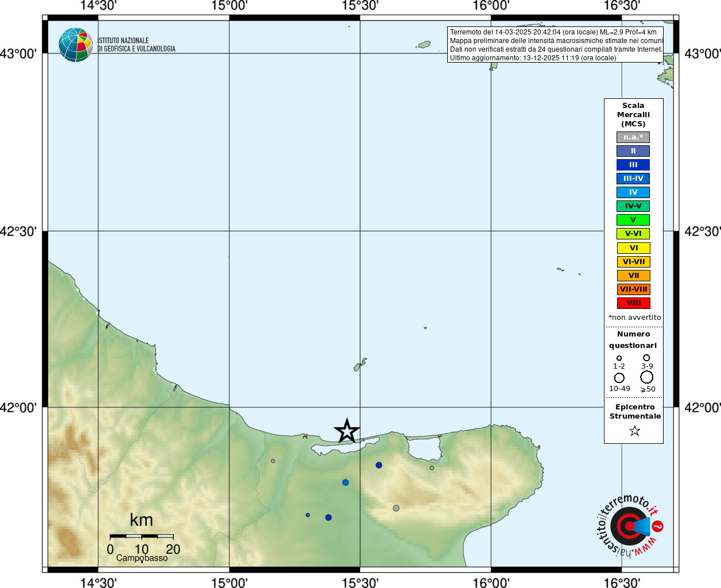Click the top 16°30' longitude label

622,6
